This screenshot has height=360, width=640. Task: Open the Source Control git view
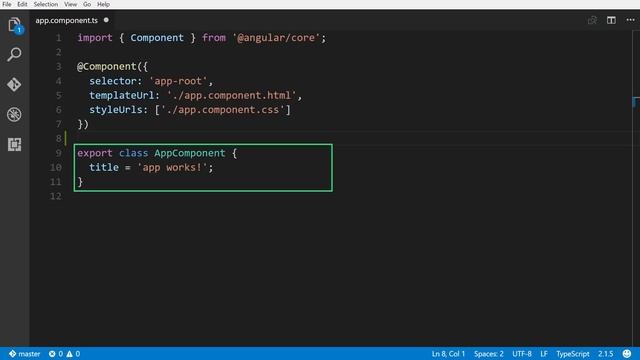point(14,84)
